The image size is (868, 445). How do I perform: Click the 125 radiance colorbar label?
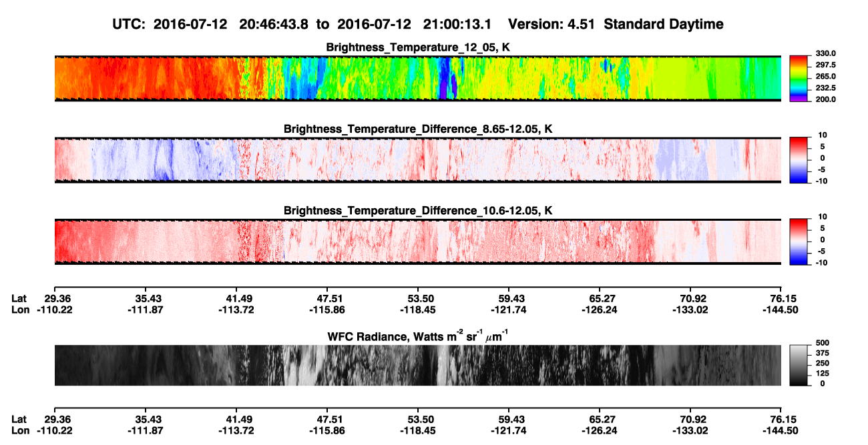tap(822, 373)
